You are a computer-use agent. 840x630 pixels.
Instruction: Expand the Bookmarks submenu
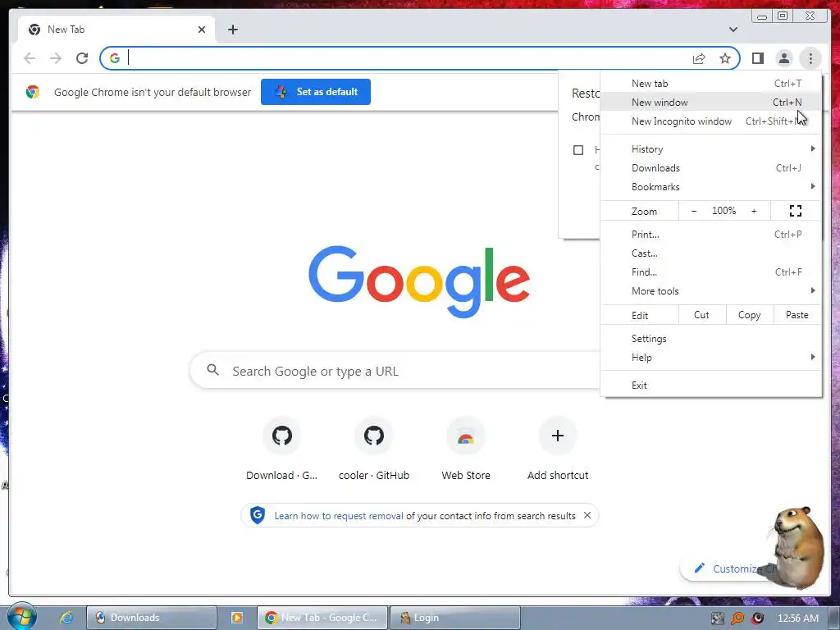click(x=711, y=186)
